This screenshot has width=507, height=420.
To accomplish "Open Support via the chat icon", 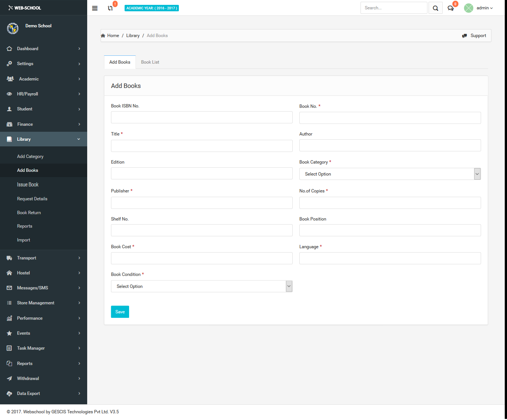I will pyautogui.click(x=464, y=35).
